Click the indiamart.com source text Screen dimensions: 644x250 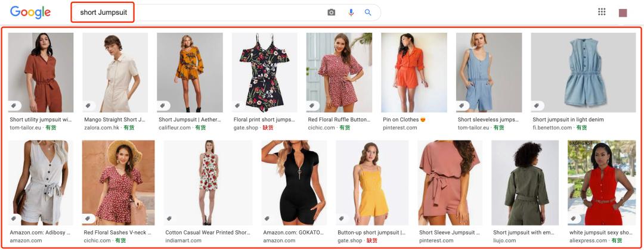(x=184, y=240)
